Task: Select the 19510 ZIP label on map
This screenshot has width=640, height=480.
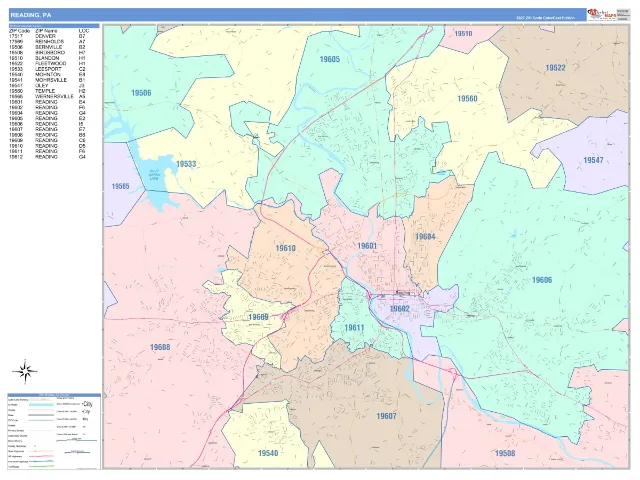Action: (x=463, y=34)
